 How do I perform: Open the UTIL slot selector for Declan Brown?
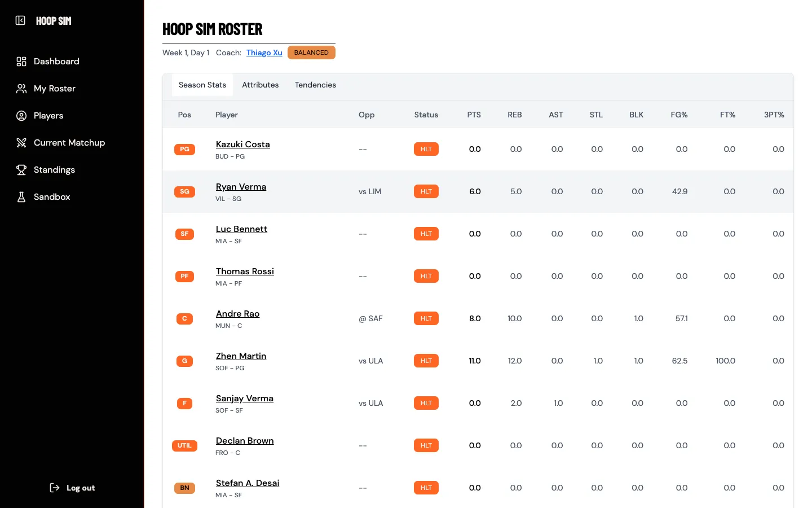pos(184,445)
